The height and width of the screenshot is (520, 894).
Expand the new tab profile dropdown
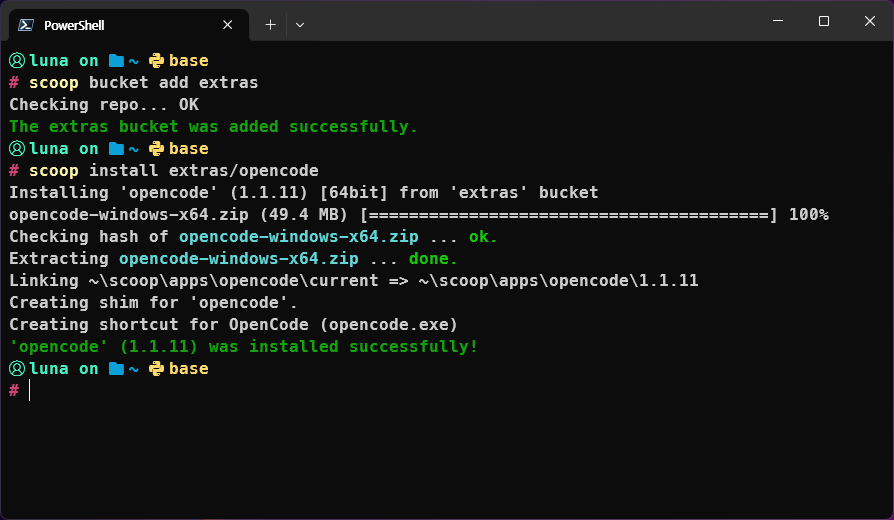[300, 25]
